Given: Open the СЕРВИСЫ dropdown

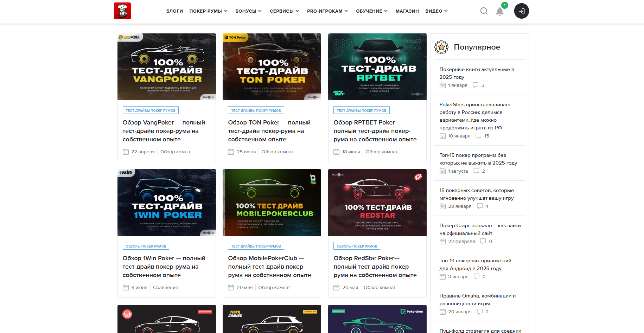Looking at the screenshot, I should coord(284,11).
